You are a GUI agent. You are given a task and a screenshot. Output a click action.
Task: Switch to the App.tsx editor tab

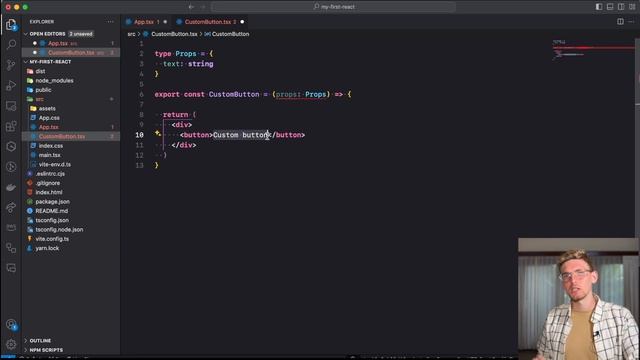(x=144, y=22)
